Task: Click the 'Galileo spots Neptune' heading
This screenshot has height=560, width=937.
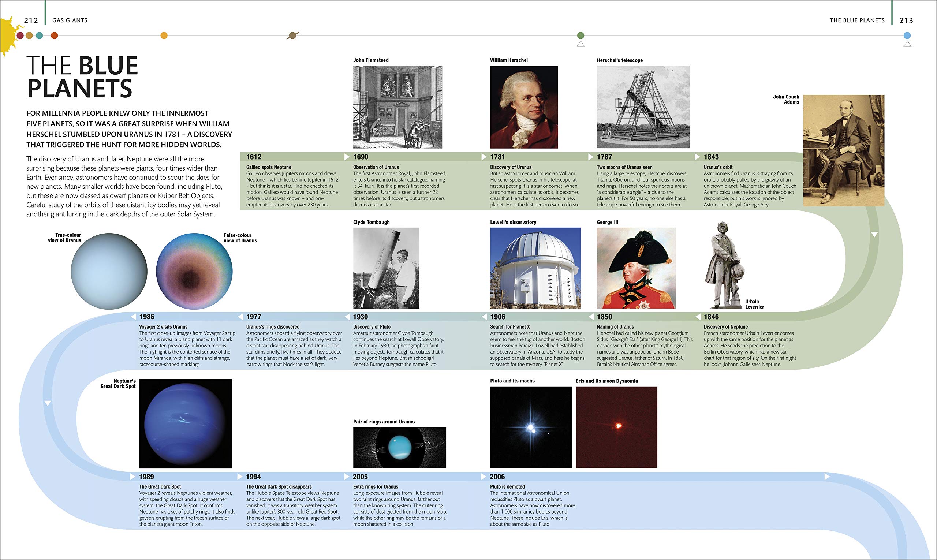Action: click(269, 167)
